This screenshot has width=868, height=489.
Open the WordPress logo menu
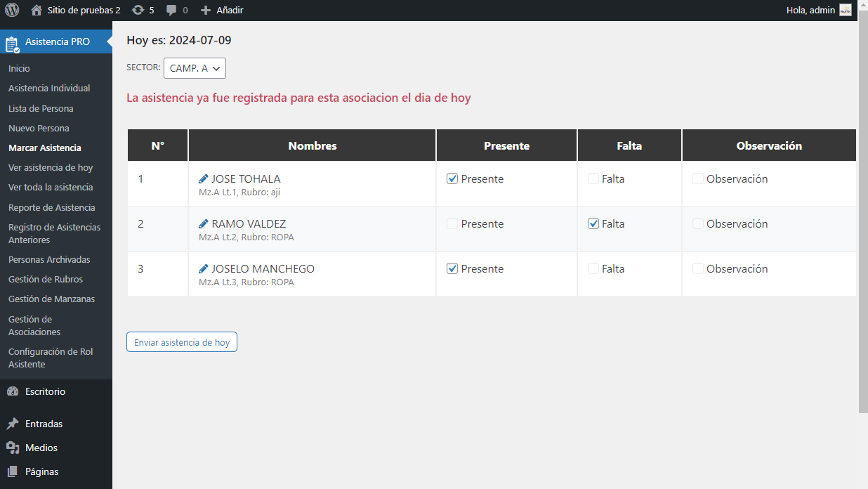10,10
